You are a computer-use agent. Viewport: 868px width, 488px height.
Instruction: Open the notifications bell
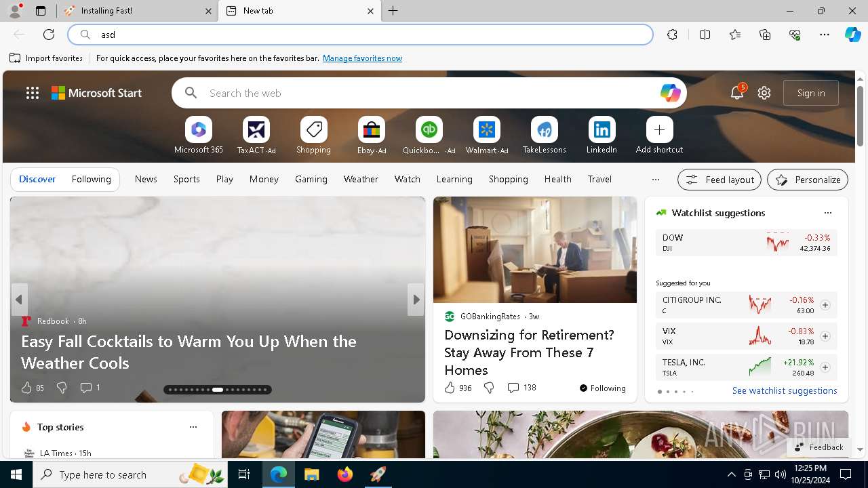pyautogui.click(x=737, y=93)
